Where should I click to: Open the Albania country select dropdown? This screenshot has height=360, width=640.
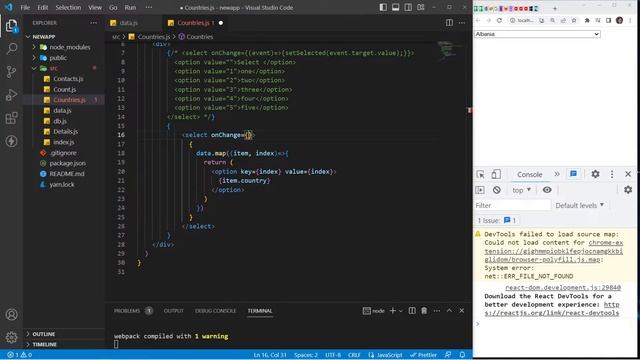pos(537,34)
